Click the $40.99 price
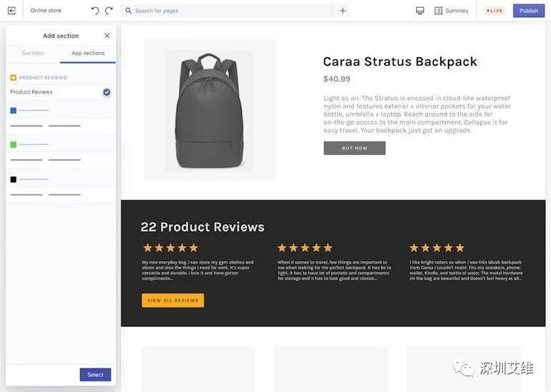This screenshot has width=551, height=392. coord(336,79)
